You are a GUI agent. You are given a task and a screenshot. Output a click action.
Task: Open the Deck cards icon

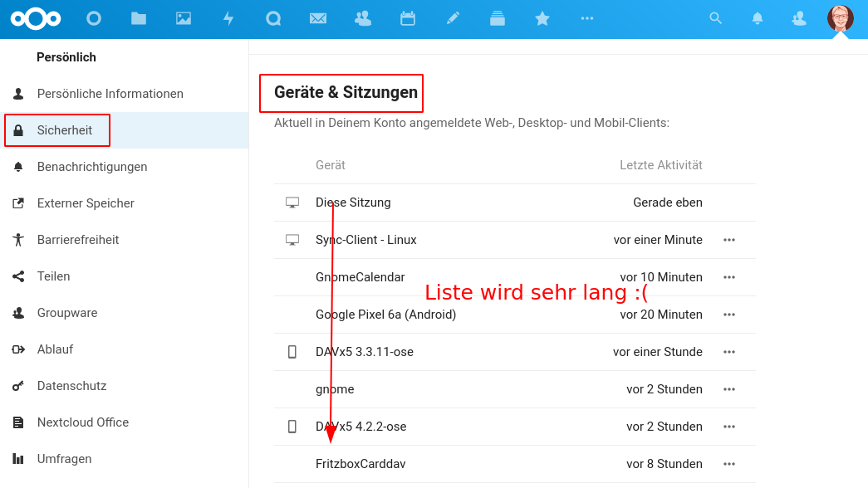coord(497,19)
